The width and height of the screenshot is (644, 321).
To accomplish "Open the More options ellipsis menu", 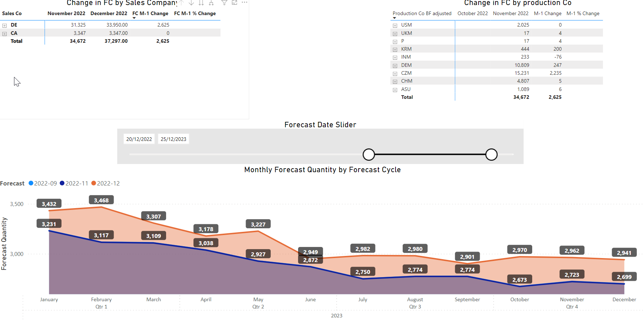I will click(245, 2).
